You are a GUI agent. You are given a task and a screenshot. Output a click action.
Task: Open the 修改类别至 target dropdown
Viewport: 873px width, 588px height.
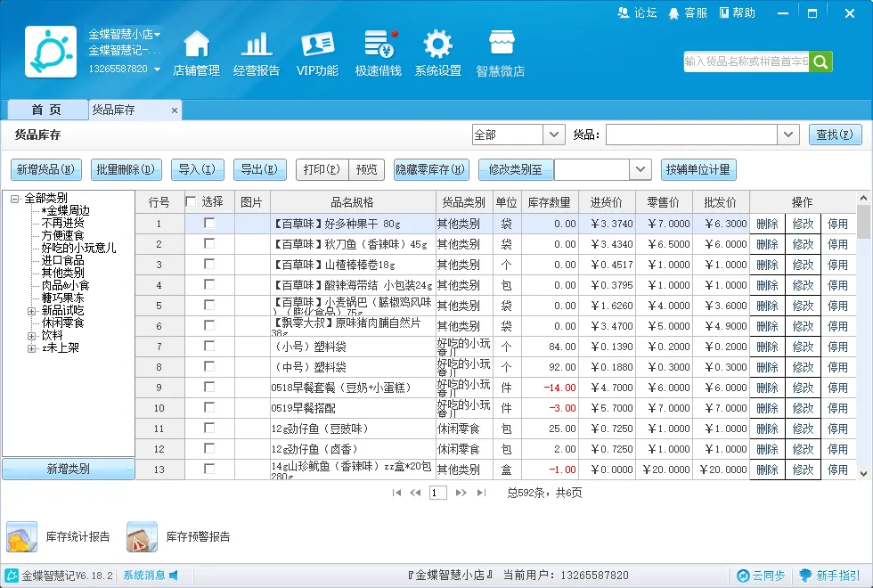(640, 169)
